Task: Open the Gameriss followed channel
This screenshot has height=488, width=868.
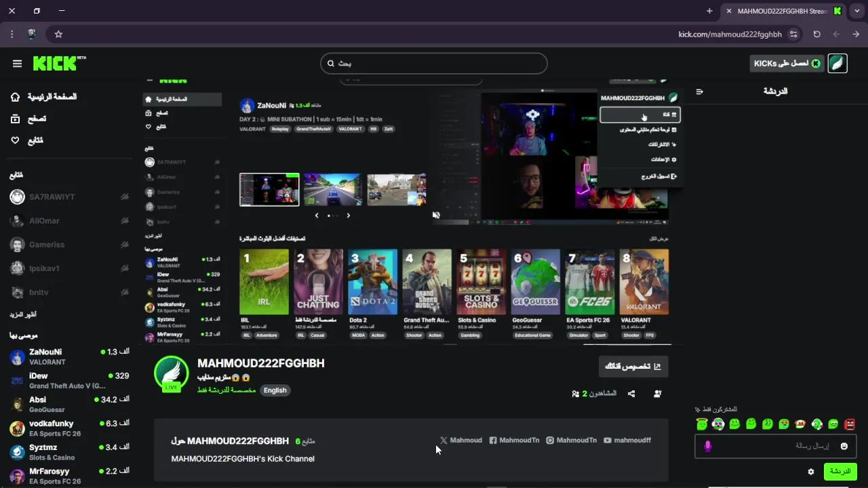Action: pos(69,245)
